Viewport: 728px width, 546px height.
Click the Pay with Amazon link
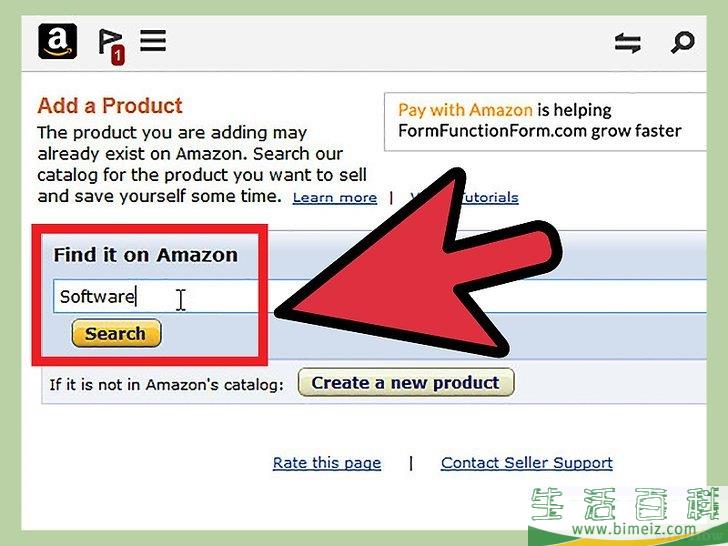pyautogui.click(x=465, y=110)
